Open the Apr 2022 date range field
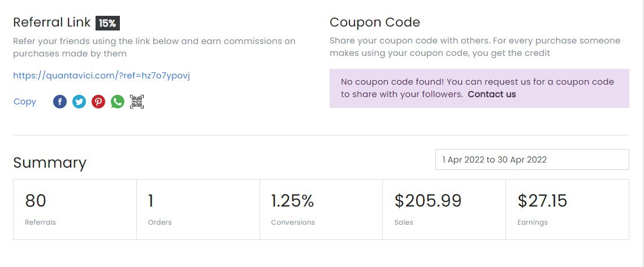 click(532, 160)
